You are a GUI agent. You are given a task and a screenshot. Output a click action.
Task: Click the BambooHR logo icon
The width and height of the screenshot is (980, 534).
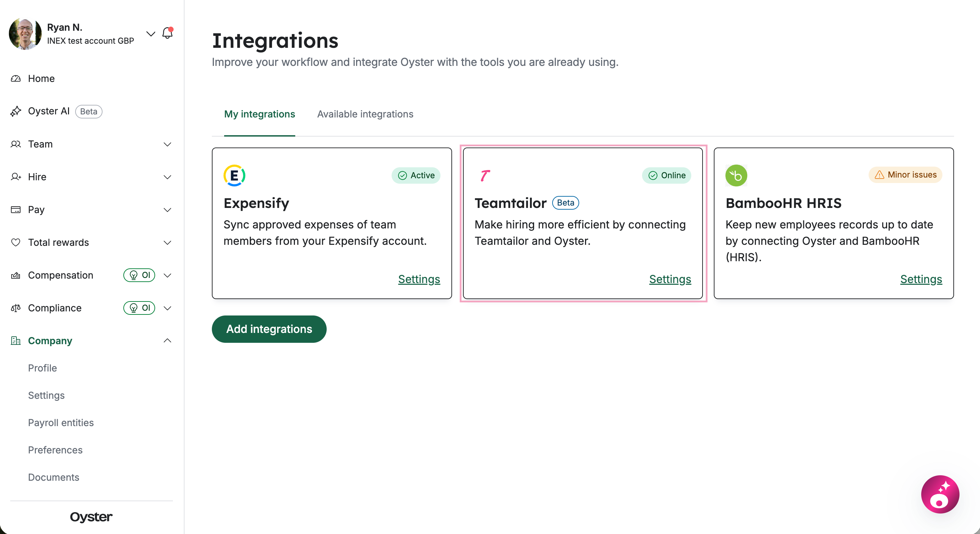(736, 175)
